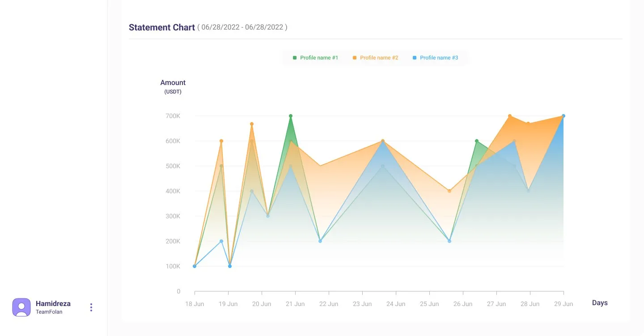This screenshot has height=336, width=644.
Task: Click the TeamFolan team label
Action: coord(49,312)
